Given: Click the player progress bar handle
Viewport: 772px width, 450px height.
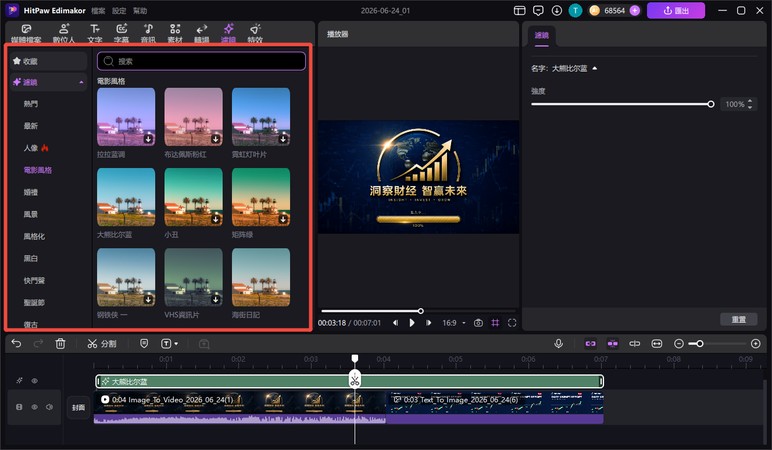Looking at the screenshot, I should (x=420, y=311).
